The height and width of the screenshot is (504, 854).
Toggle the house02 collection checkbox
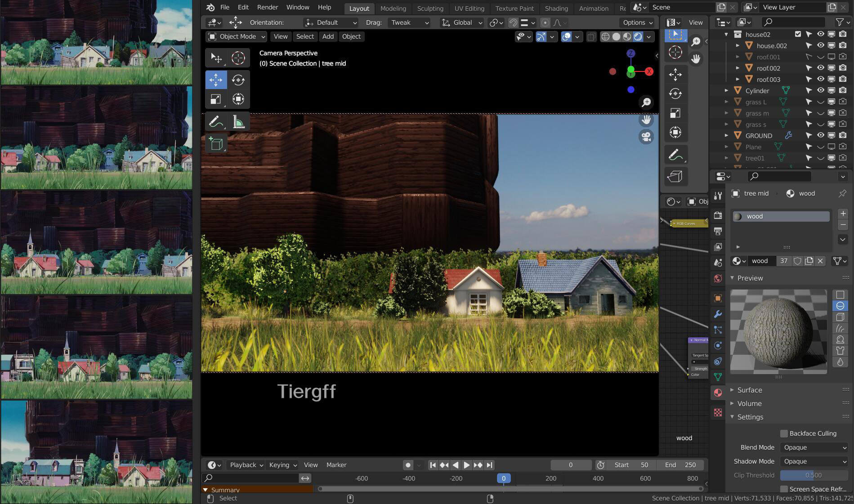point(798,34)
